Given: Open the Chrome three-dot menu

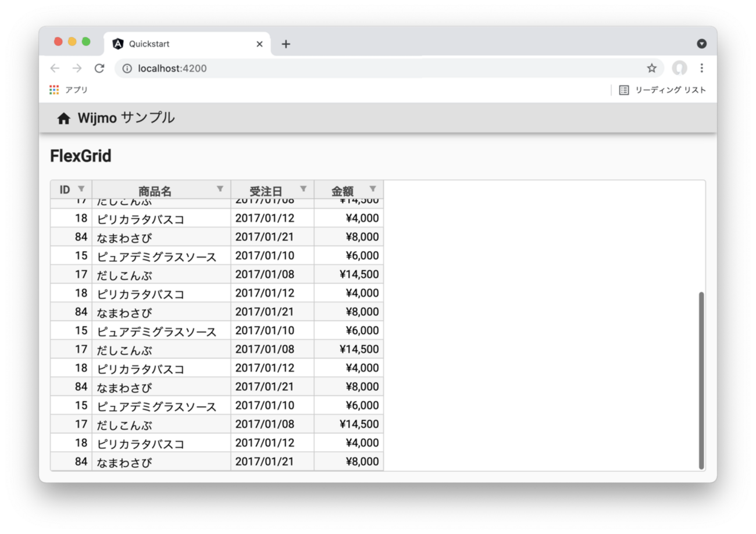Looking at the screenshot, I should (x=702, y=69).
